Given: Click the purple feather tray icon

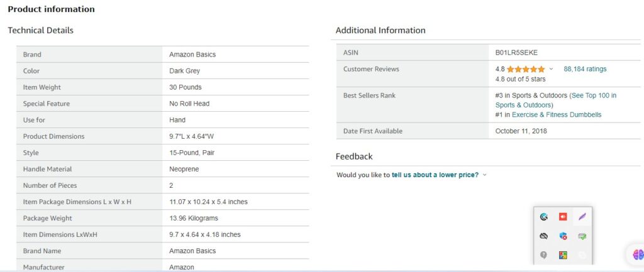Looking at the screenshot, I should tap(582, 217).
